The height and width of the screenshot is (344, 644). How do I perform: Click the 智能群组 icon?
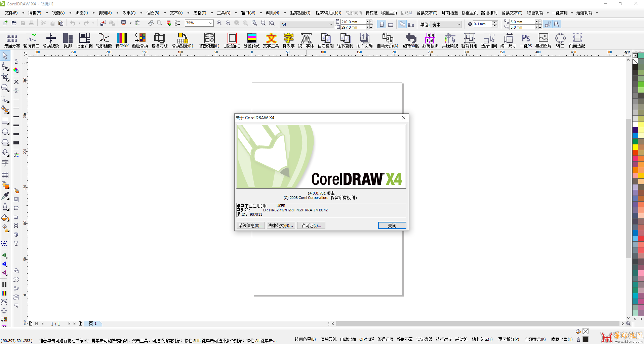(469, 40)
